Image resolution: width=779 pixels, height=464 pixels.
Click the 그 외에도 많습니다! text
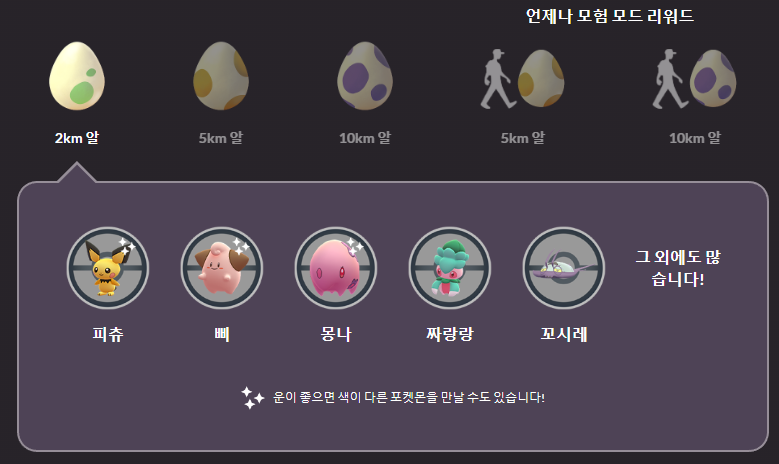(x=678, y=268)
